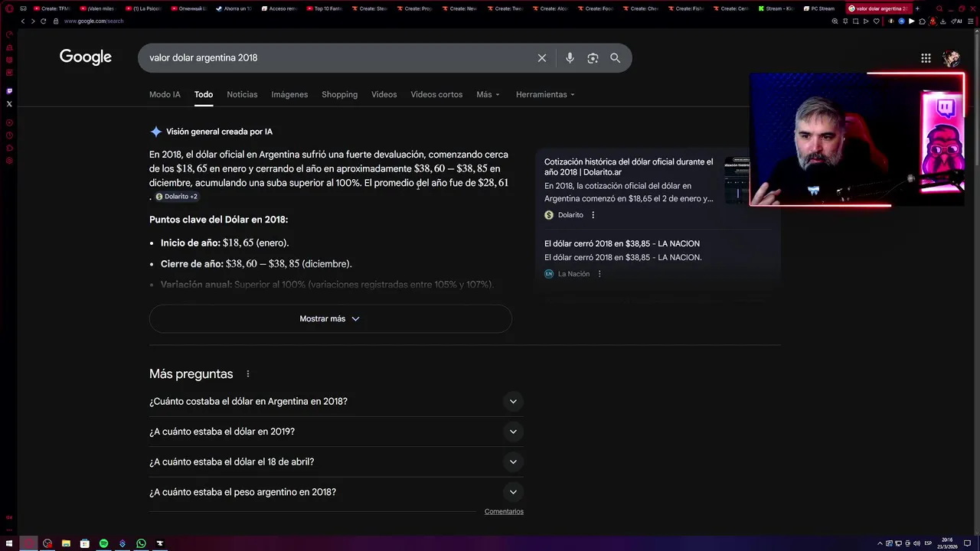This screenshot has width=980, height=551.
Task: Switch to Videos tab
Action: (x=384, y=94)
